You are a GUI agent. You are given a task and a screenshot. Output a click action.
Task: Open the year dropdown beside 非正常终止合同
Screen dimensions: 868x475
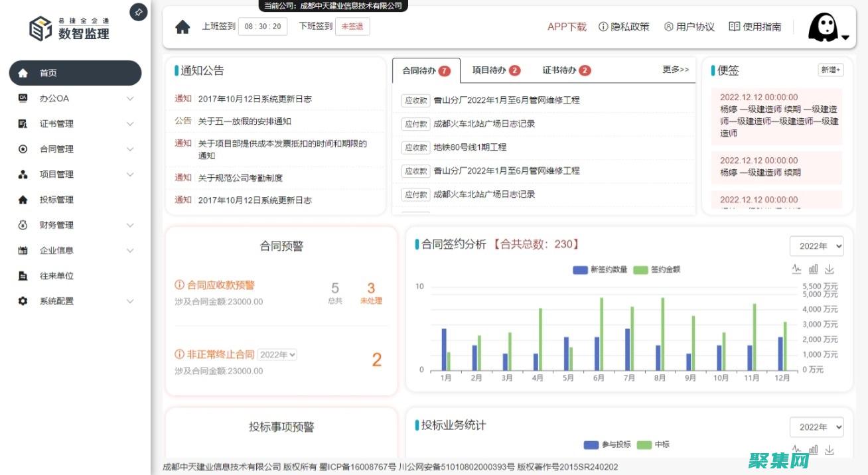(x=277, y=355)
